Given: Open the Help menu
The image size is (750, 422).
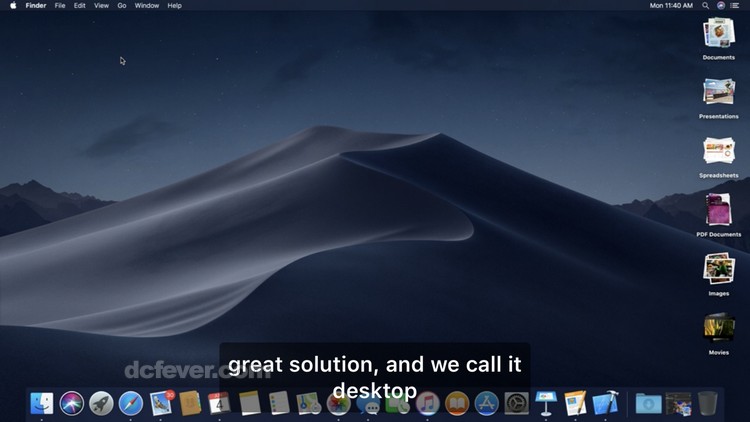Looking at the screenshot, I should coord(174,6).
